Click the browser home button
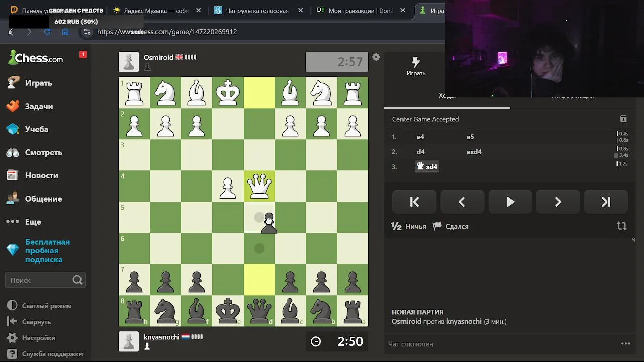 (x=65, y=32)
